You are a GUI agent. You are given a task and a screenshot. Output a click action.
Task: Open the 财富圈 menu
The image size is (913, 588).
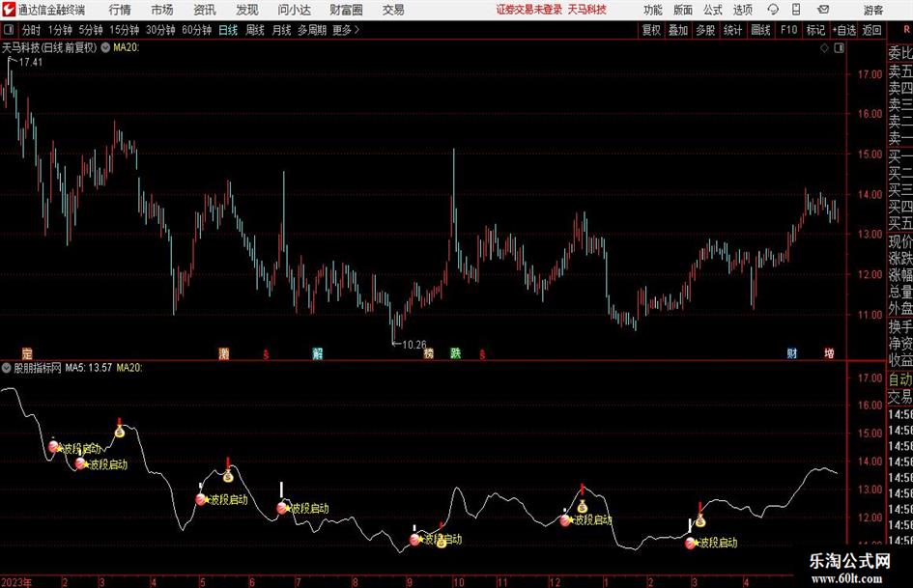(x=346, y=10)
